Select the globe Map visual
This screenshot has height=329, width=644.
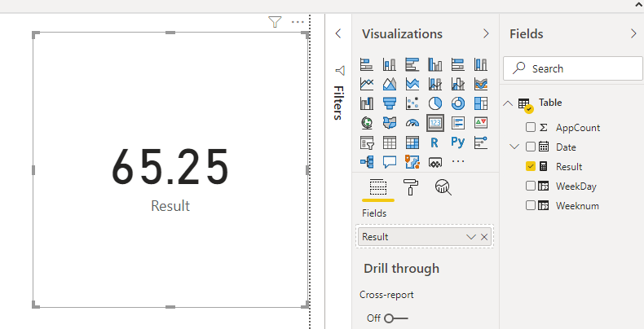tap(366, 123)
